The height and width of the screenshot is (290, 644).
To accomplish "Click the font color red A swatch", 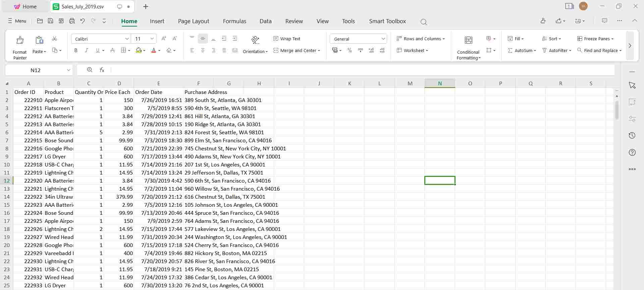I will [x=154, y=50].
